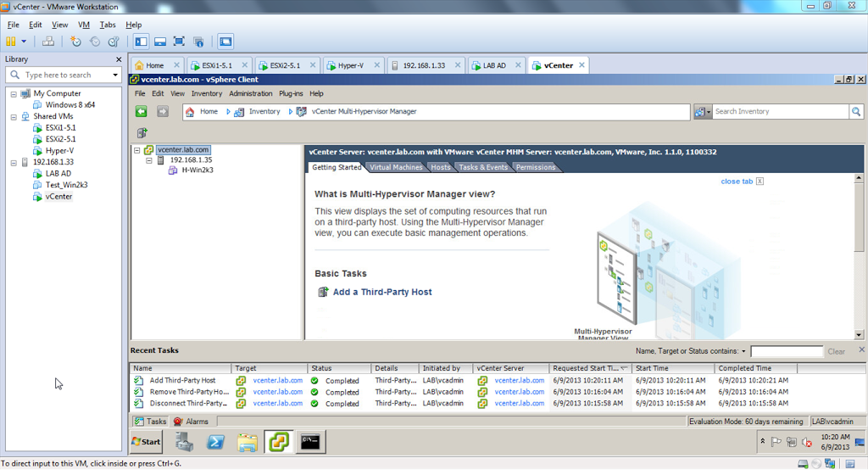868x475 pixels.
Task: Open vSphere Client Administration menu
Action: click(251, 93)
